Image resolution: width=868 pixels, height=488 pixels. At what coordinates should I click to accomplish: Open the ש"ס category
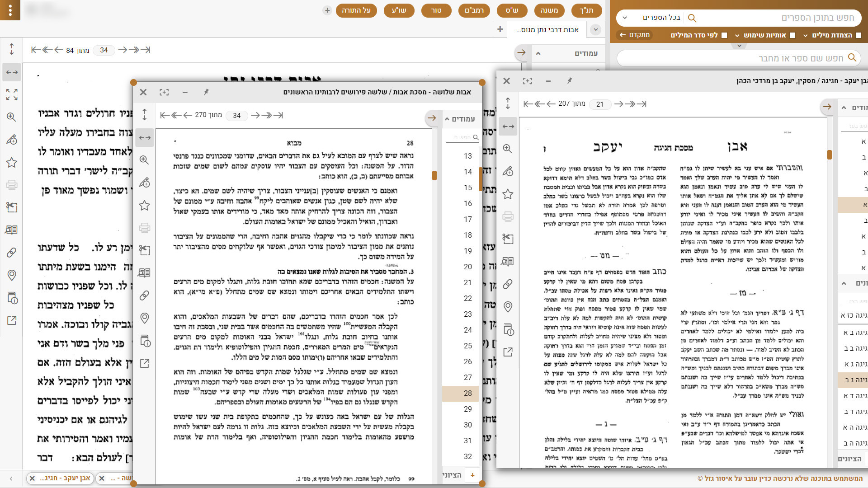coord(512,10)
